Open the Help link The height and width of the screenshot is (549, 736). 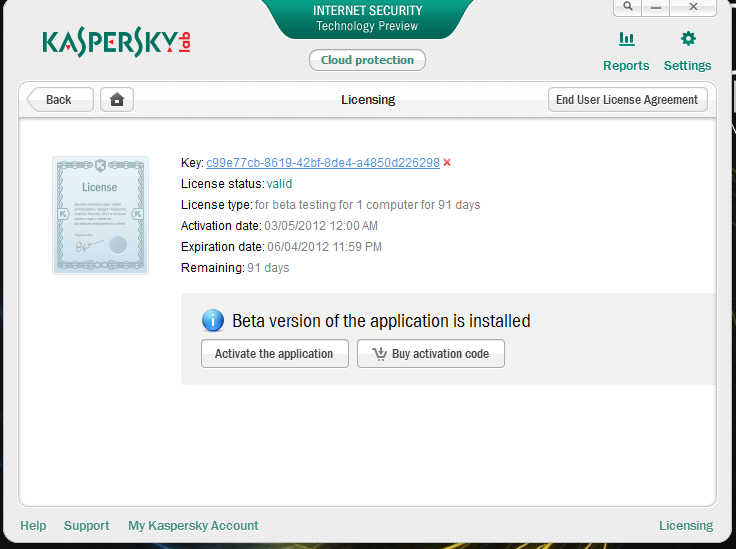tap(33, 526)
